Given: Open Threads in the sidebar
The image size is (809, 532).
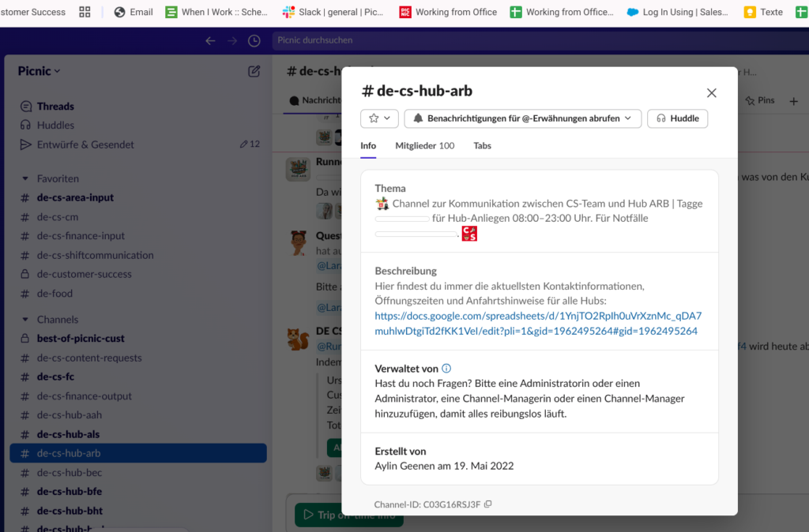Looking at the screenshot, I should pyautogui.click(x=55, y=107).
